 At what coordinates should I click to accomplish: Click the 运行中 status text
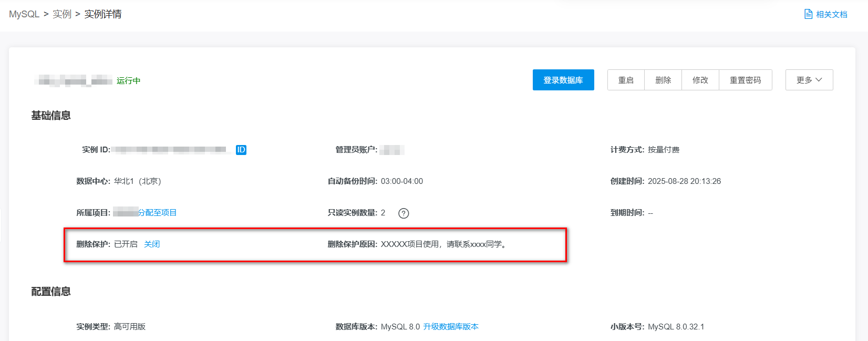129,80
